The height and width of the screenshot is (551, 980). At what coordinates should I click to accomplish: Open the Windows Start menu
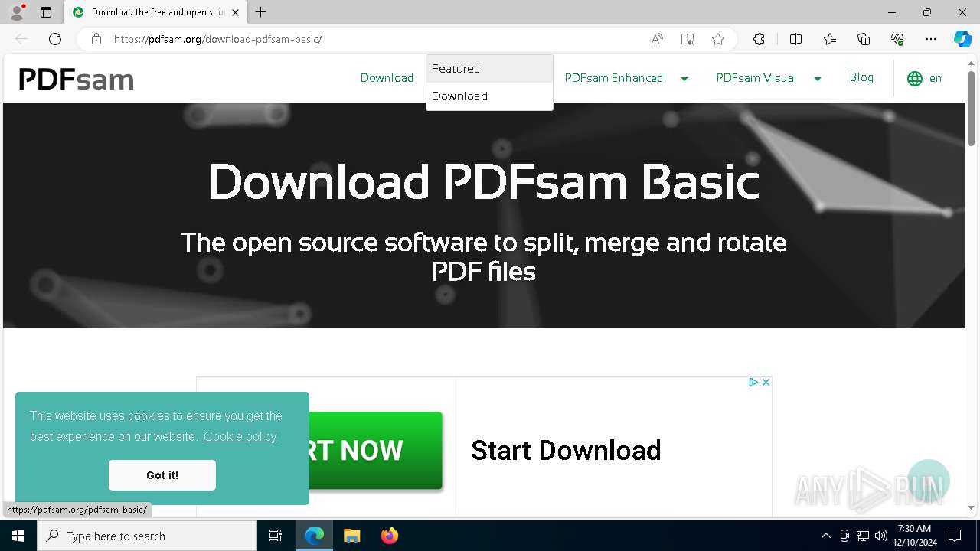click(x=18, y=536)
